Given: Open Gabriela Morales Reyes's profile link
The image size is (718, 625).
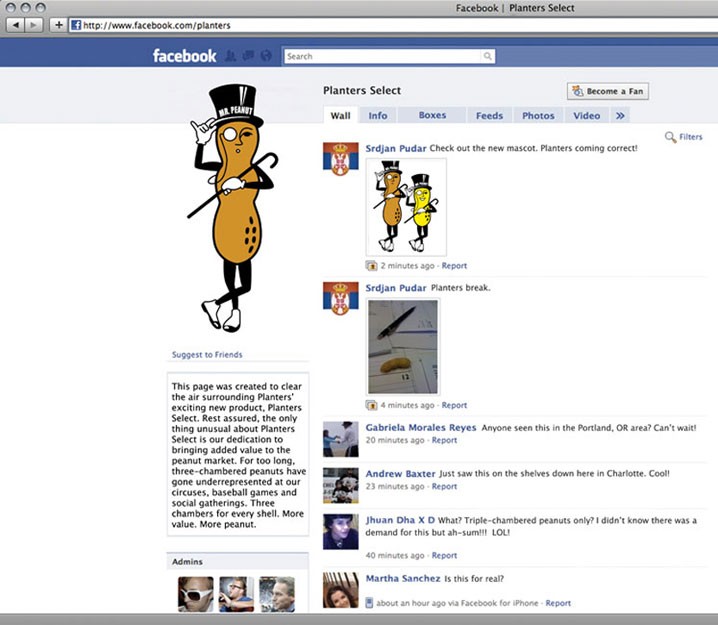Looking at the screenshot, I should 421,428.
